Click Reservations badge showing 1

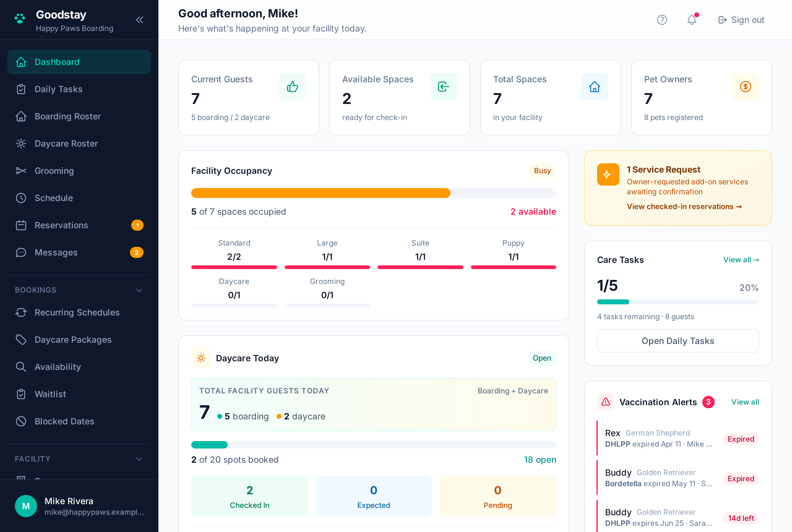coord(137,225)
